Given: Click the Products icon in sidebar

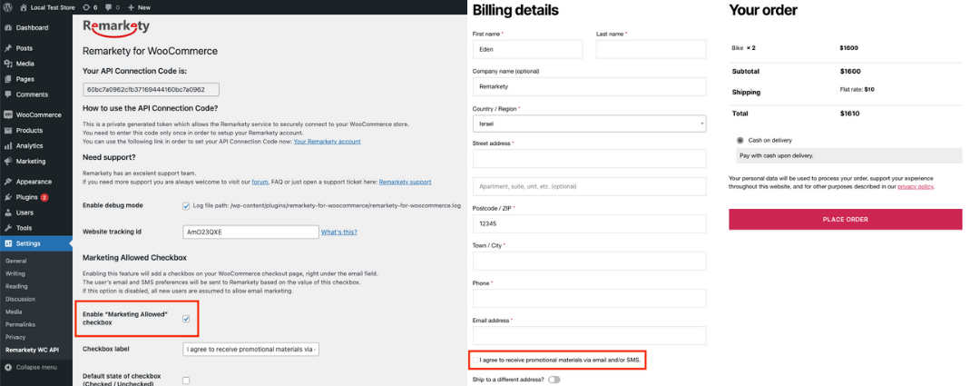Looking at the screenshot, I should pos(8,131).
